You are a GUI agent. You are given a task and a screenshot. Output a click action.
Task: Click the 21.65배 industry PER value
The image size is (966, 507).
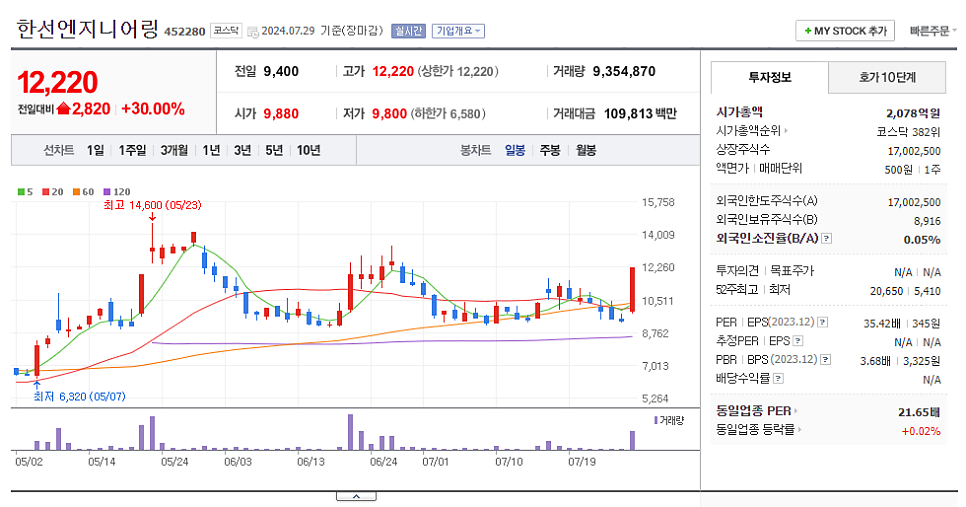click(919, 412)
